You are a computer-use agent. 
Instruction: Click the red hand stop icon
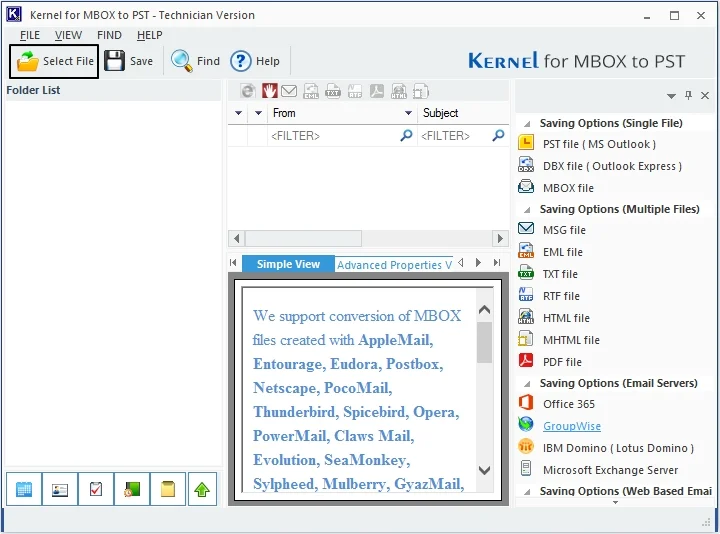click(270, 91)
